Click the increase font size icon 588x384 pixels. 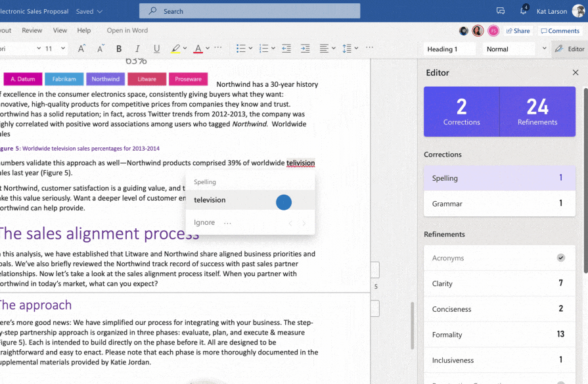(x=81, y=49)
